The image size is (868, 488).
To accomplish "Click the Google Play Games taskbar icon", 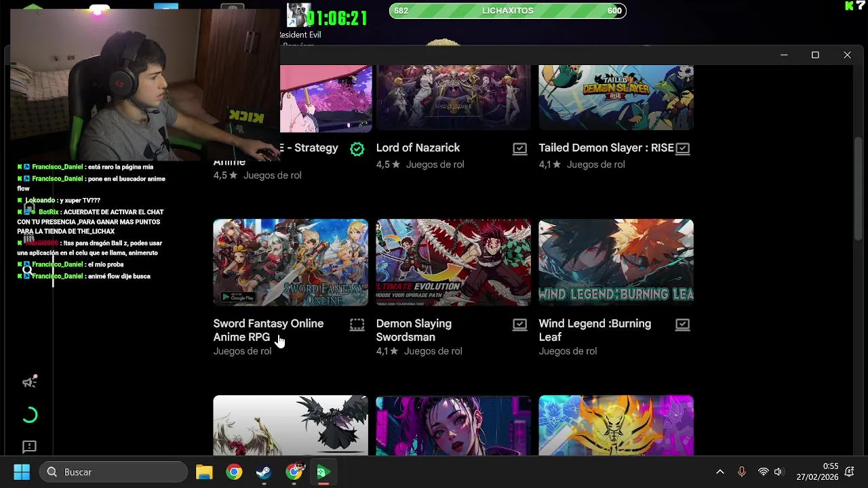I will click(x=323, y=472).
